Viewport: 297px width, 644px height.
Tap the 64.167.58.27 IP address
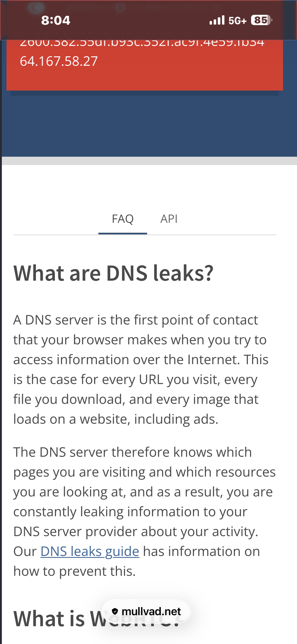[59, 61]
